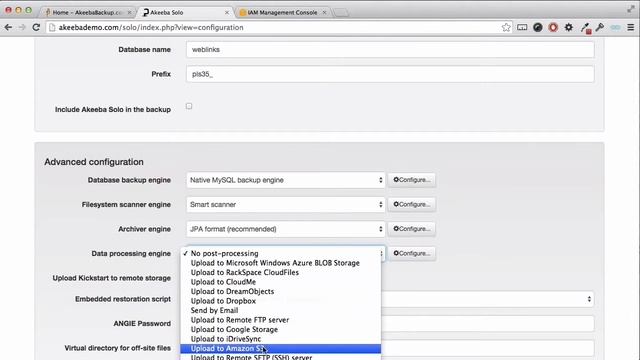Select Upload to Remote FTP server

point(281,320)
